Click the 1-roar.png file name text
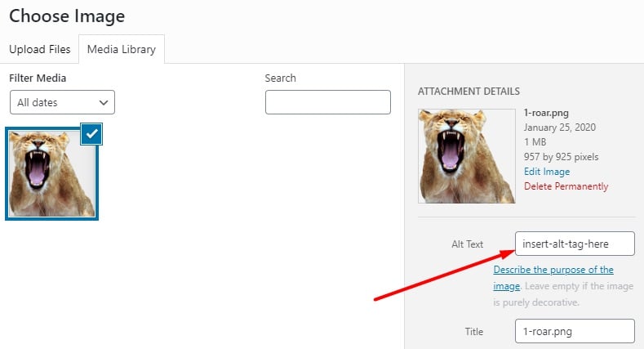 (546, 113)
